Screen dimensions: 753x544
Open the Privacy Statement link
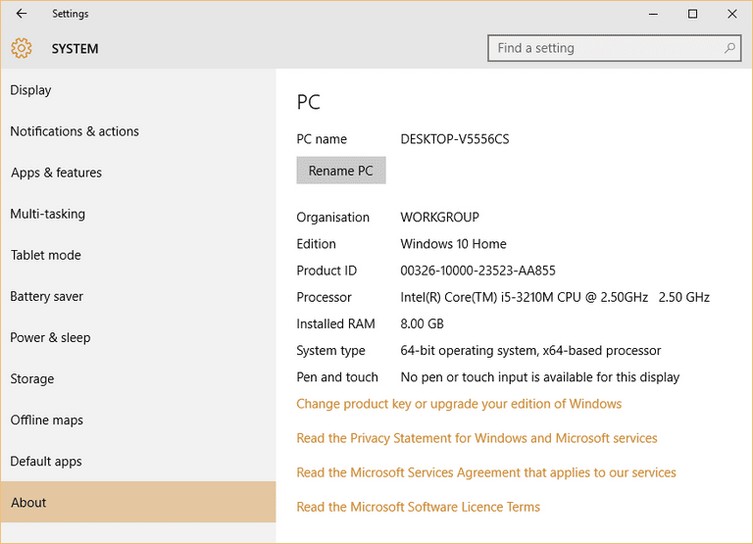[477, 438]
